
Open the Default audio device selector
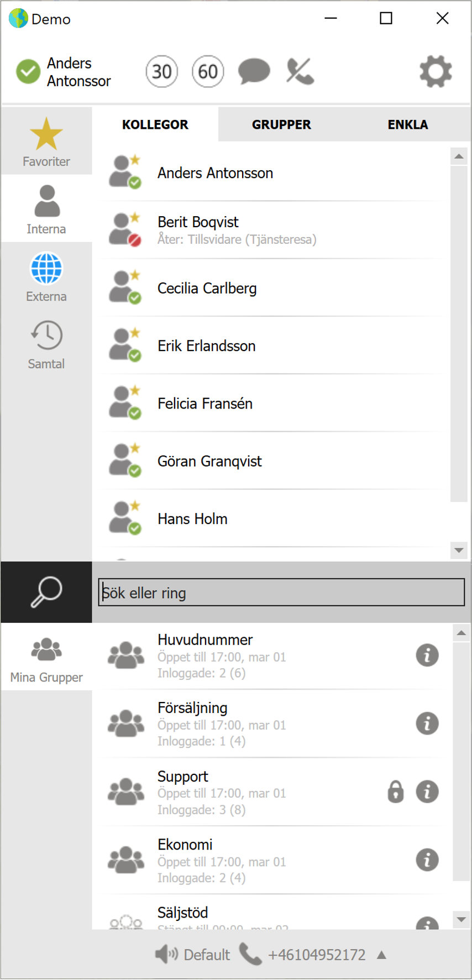(192, 955)
